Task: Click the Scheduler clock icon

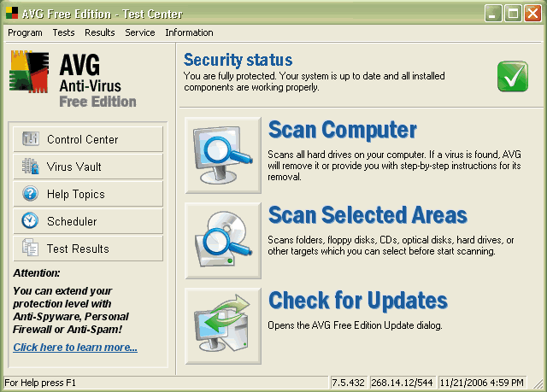Action: 31,221
